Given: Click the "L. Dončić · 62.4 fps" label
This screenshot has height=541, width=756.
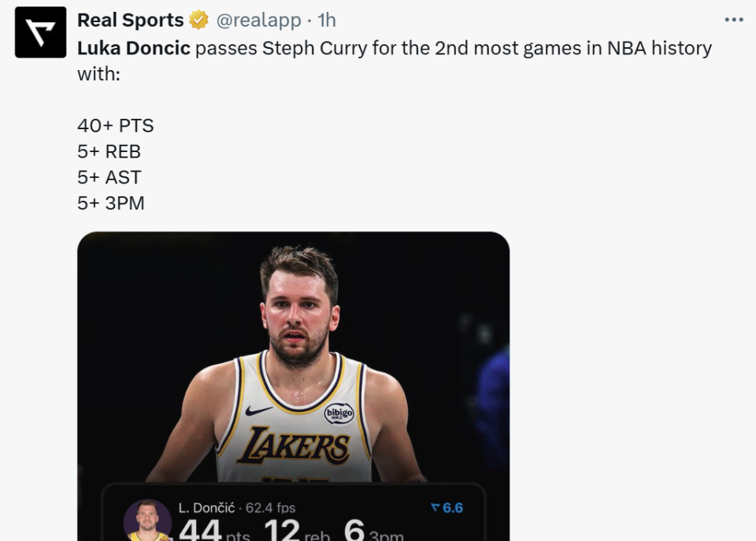Looking at the screenshot, I should coord(237,508).
